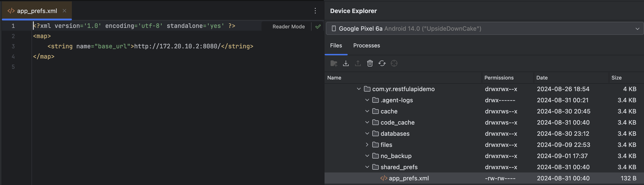Screen dimensions: 644x185
Task: Click the download/save-as icon in Device Explorer
Action: [346, 63]
